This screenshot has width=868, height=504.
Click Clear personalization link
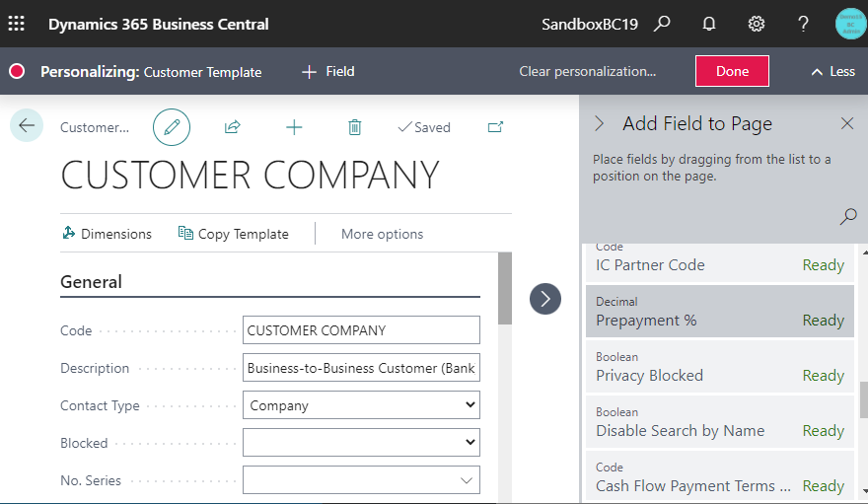[x=587, y=71]
